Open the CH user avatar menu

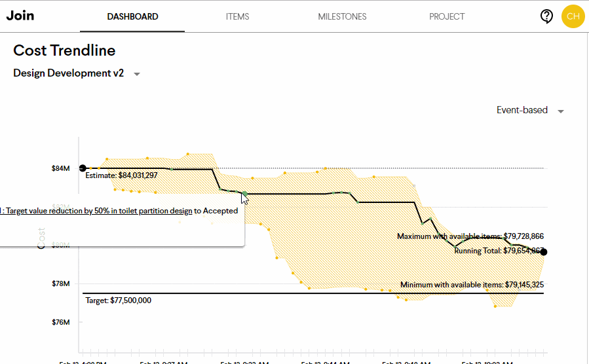pos(573,16)
